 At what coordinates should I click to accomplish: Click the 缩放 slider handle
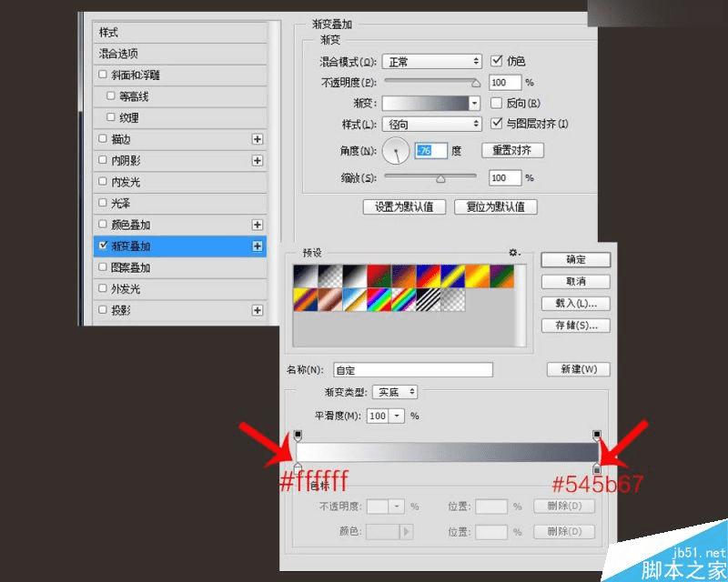coord(440,179)
